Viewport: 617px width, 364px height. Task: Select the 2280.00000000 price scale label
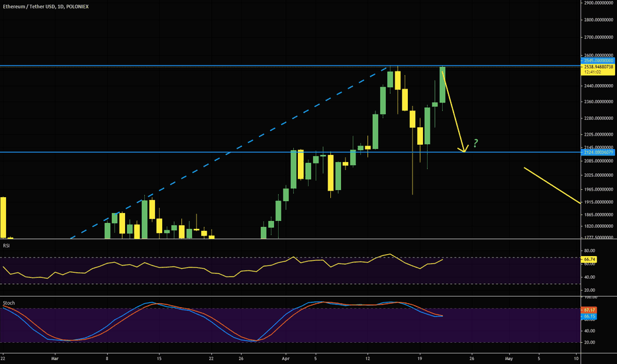pos(598,118)
